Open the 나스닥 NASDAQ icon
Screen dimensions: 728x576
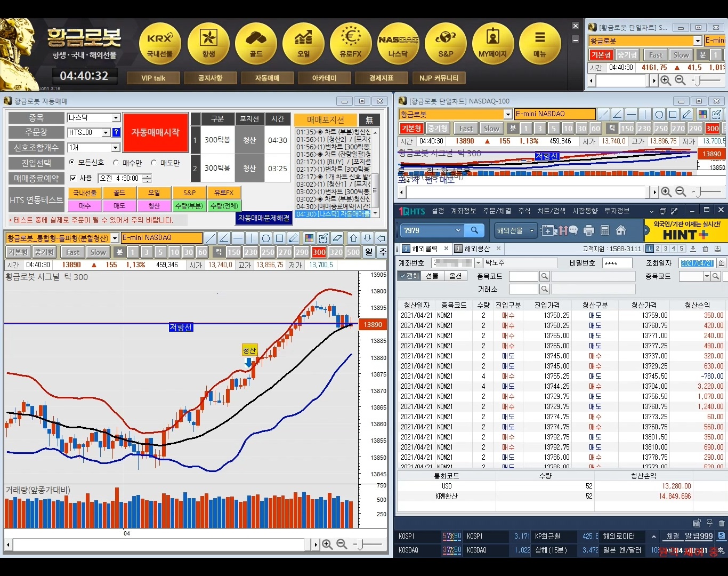[x=398, y=44]
